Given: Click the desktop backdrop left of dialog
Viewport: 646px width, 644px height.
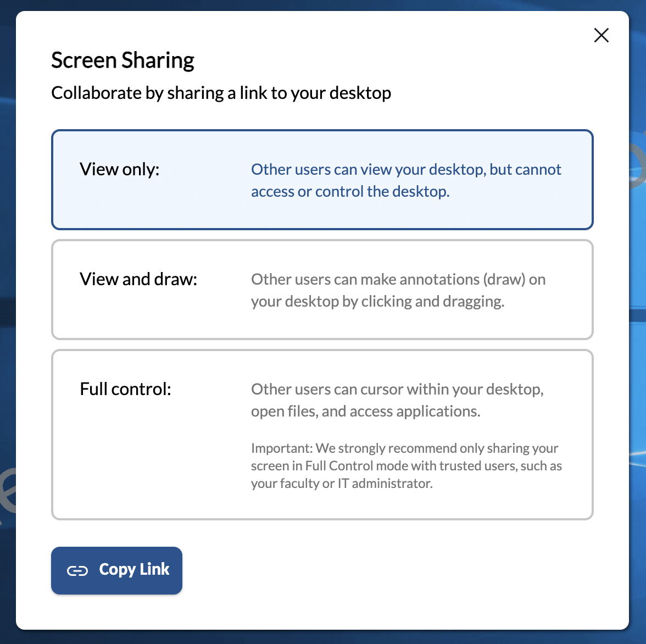Looking at the screenshot, I should point(7,330).
